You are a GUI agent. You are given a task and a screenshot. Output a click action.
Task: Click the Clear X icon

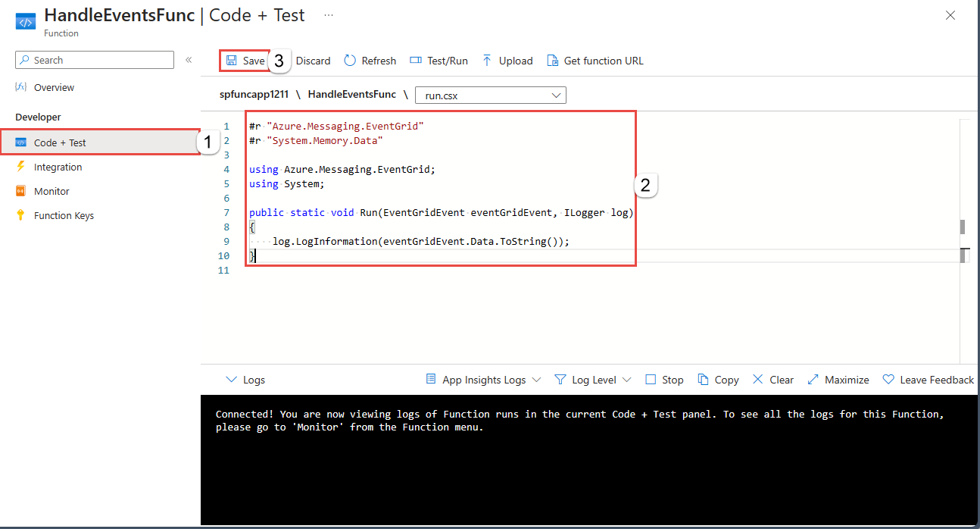coord(757,380)
